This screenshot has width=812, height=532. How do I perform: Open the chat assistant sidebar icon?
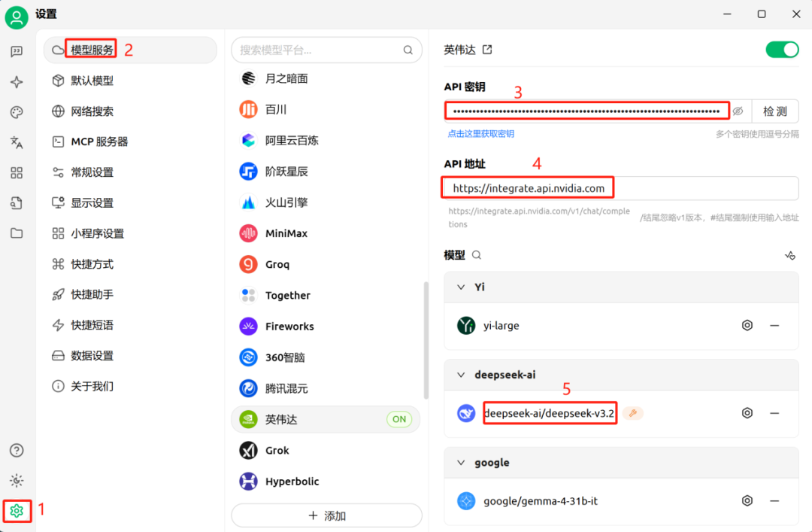[x=17, y=51]
